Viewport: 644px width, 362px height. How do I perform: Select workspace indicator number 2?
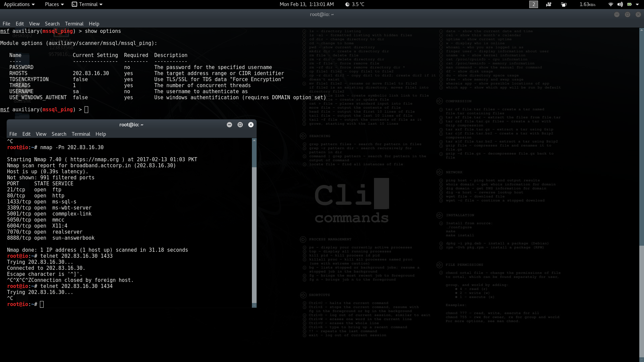534,4
